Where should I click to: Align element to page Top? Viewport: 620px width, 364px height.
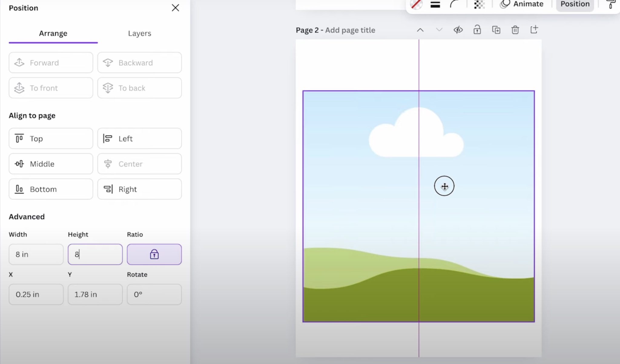click(51, 138)
